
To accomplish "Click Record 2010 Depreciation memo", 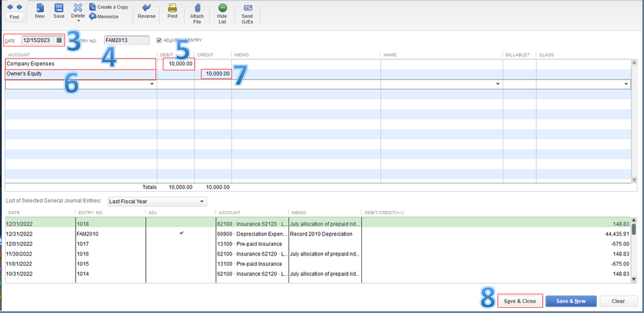I will pyautogui.click(x=321, y=234).
